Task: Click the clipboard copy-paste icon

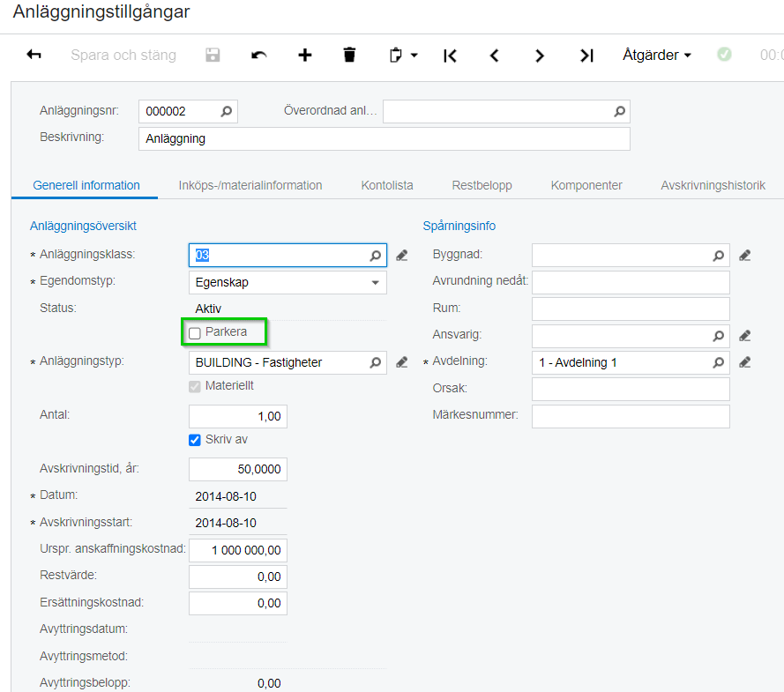Action: 395,55
